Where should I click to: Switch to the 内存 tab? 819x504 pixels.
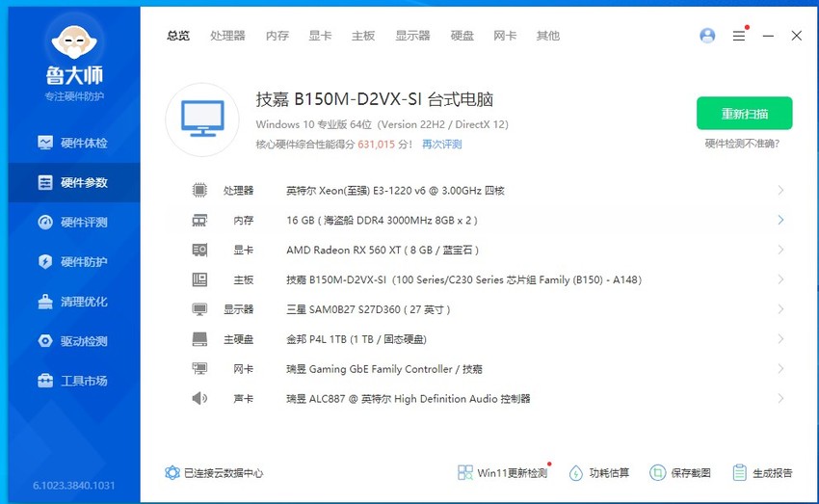tap(277, 36)
